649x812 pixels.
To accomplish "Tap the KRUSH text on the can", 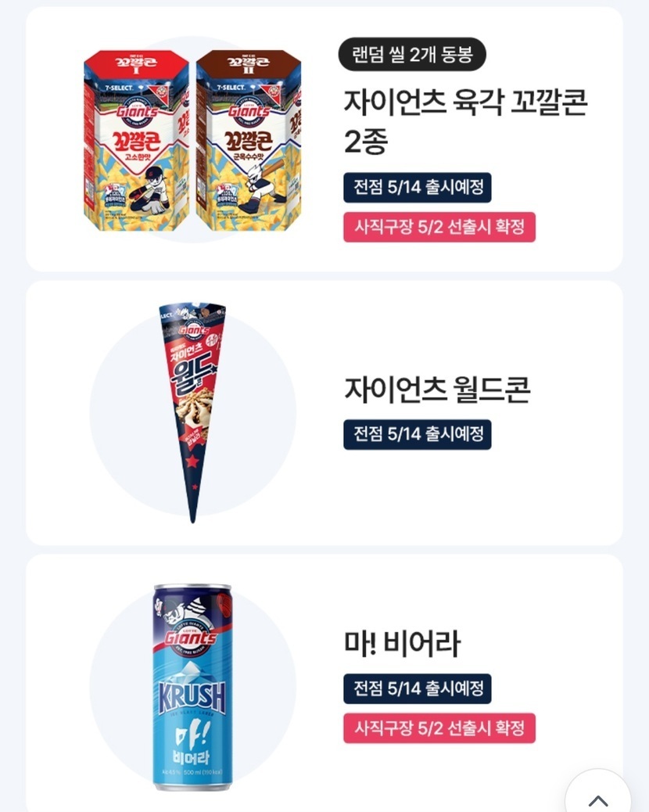I will (x=192, y=697).
